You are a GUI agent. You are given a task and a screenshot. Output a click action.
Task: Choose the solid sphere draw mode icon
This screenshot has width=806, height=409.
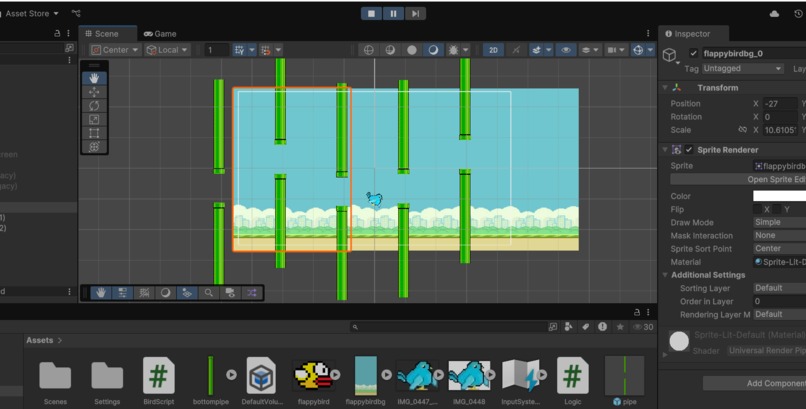pyautogui.click(x=412, y=50)
